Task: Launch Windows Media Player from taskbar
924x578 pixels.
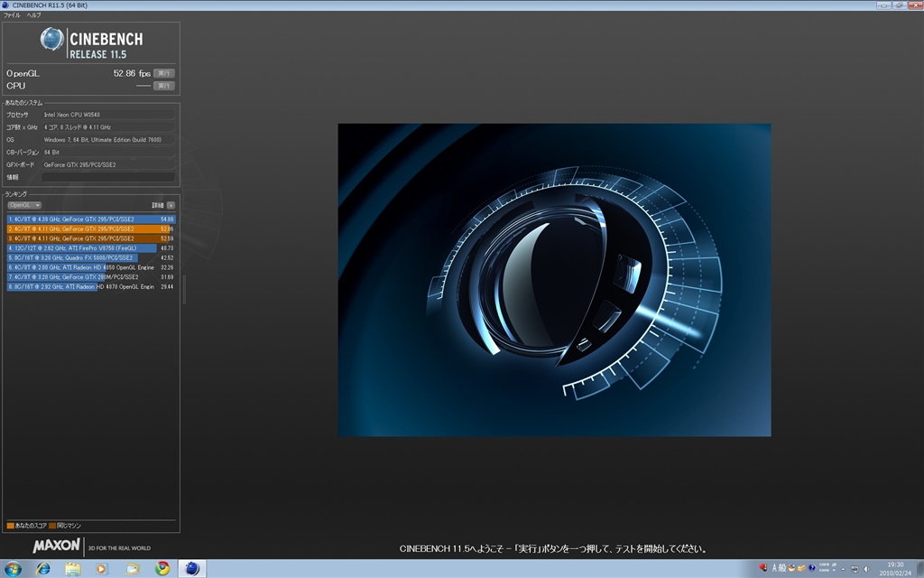Action: (x=102, y=568)
